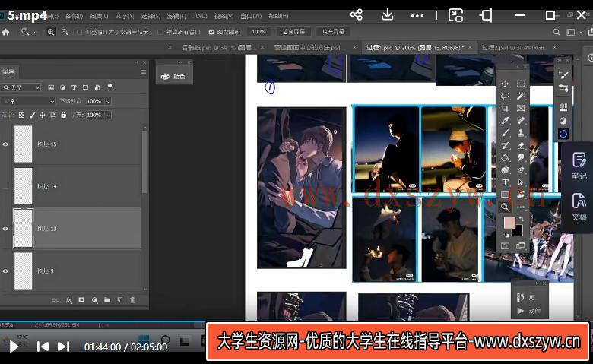Image resolution: width=593 pixels, height=364 pixels.
Task: Select the Rectangle shape tool
Action: 505,195
